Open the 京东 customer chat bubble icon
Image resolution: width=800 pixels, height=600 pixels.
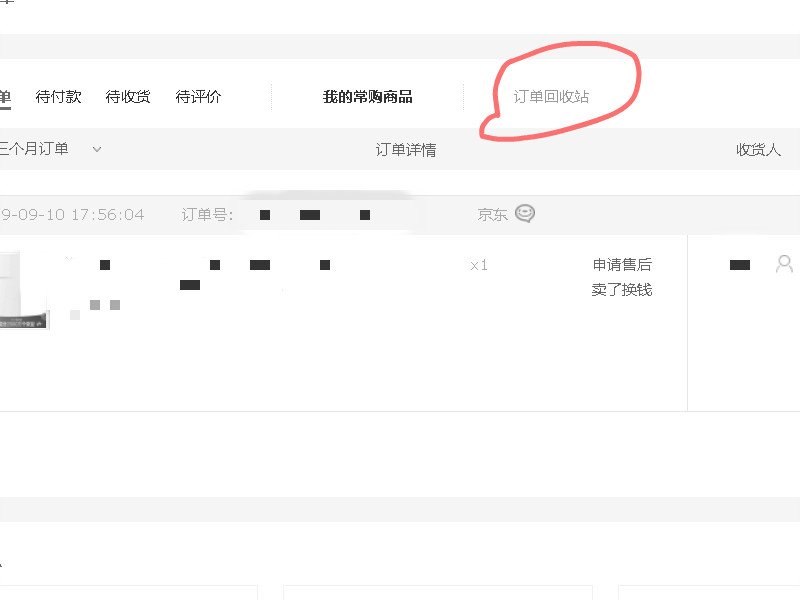point(524,213)
